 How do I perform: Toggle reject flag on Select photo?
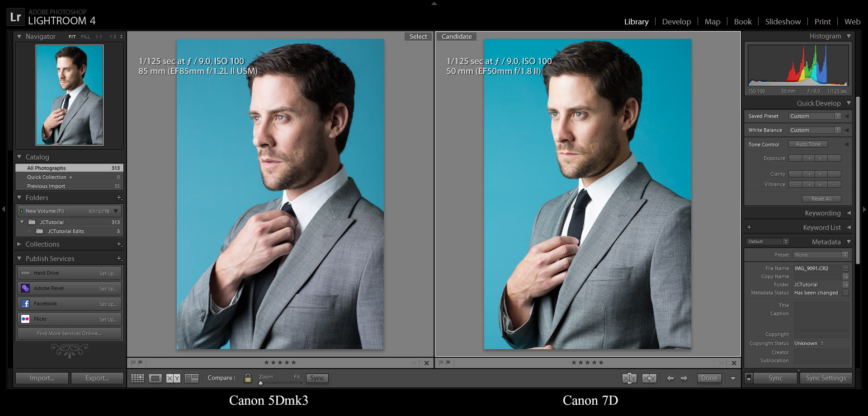coord(141,362)
